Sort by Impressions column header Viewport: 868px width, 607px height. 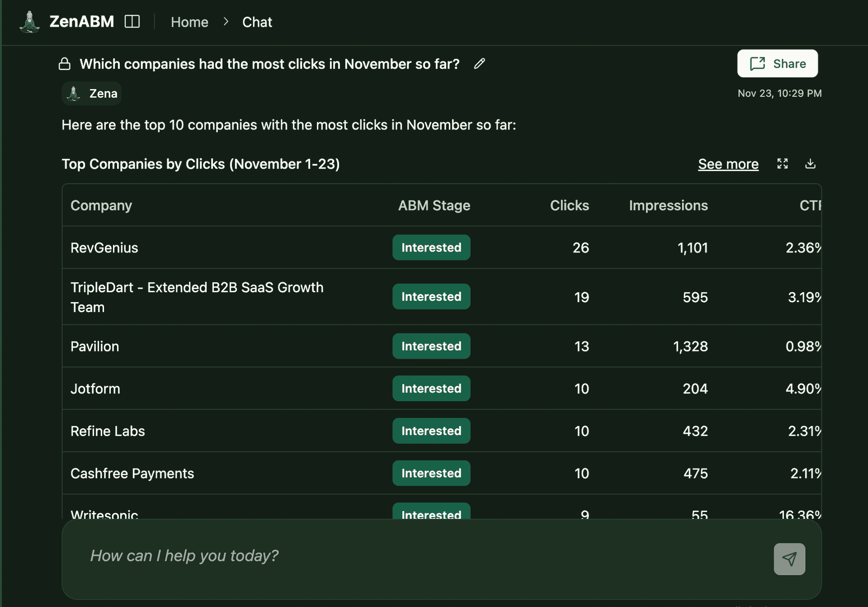(668, 205)
